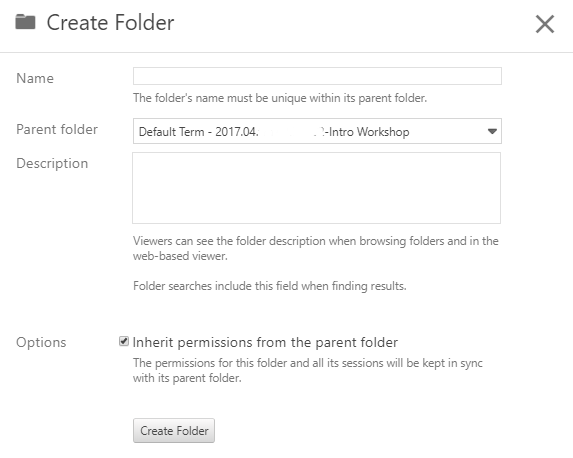Close the Create Folder dialog
573x458 pixels.
click(545, 24)
